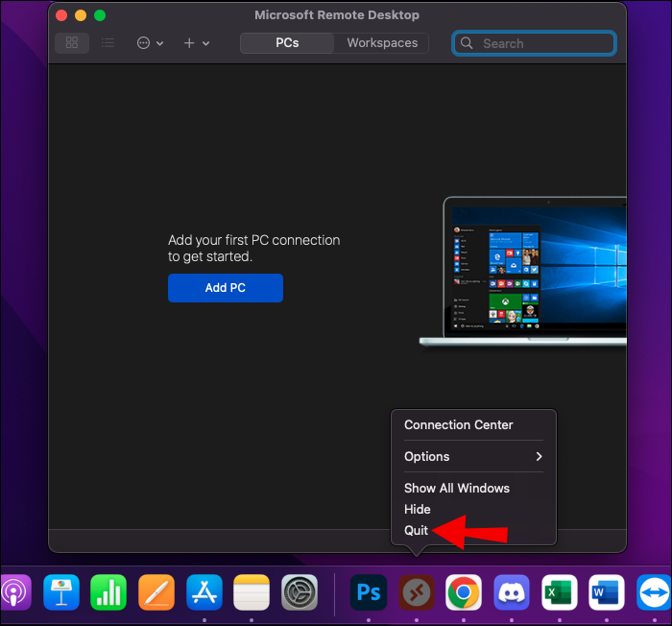The height and width of the screenshot is (626, 672).
Task: Click the Microsoft Remote Desktop Dock icon
Action: pos(417,592)
